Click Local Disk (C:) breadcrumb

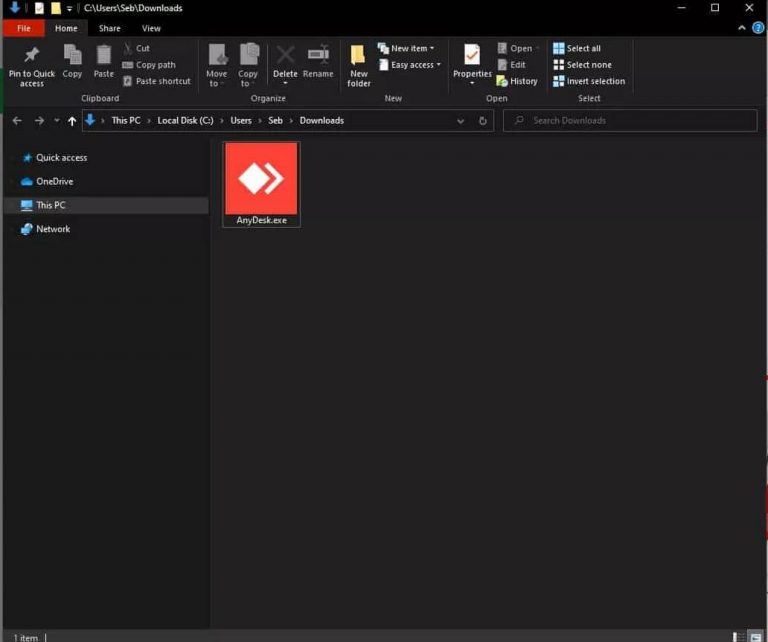[185, 120]
